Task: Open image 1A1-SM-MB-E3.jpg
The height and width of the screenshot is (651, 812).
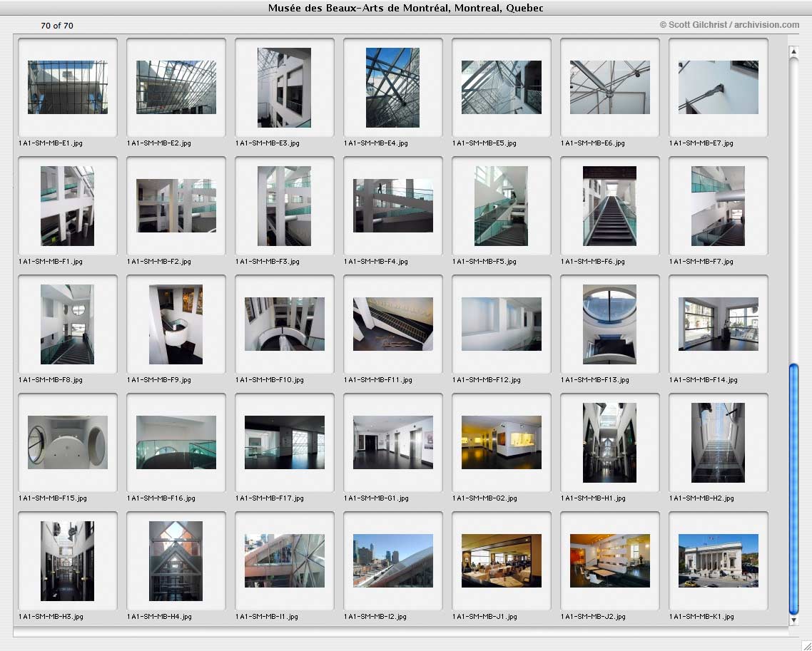Action: click(x=284, y=88)
